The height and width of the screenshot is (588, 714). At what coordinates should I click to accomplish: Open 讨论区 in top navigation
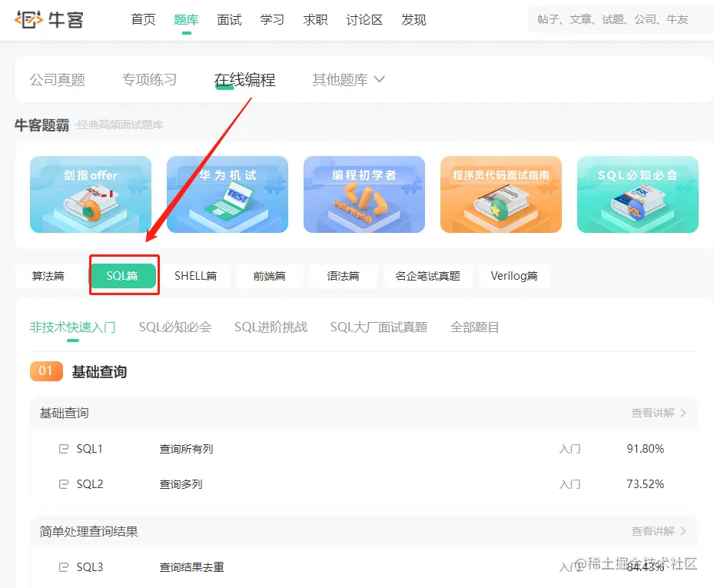coord(364,19)
